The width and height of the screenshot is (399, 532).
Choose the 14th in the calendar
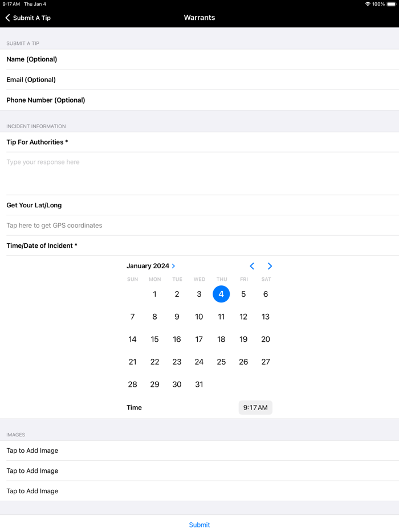[132, 339]
